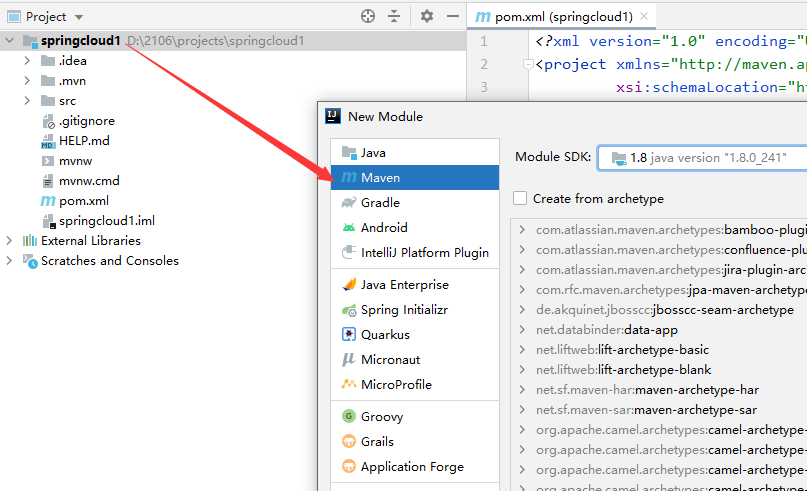Open the Module SDK combo box
The height and width of the screenshot is (491, 807).
click(703, 157)
